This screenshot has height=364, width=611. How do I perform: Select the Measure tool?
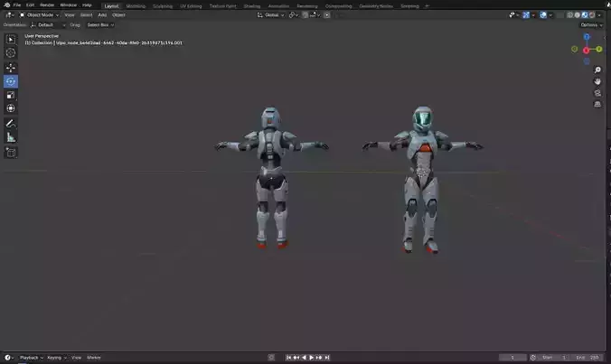pos(11,137)
